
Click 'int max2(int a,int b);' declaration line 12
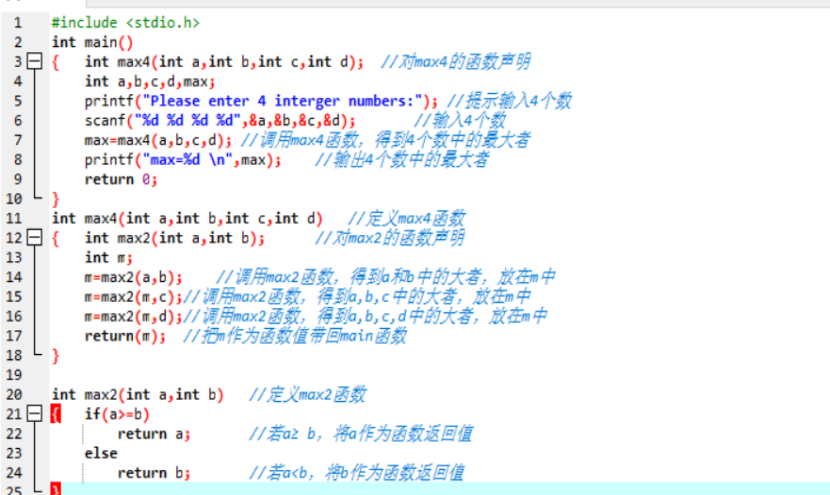[175, 238]
